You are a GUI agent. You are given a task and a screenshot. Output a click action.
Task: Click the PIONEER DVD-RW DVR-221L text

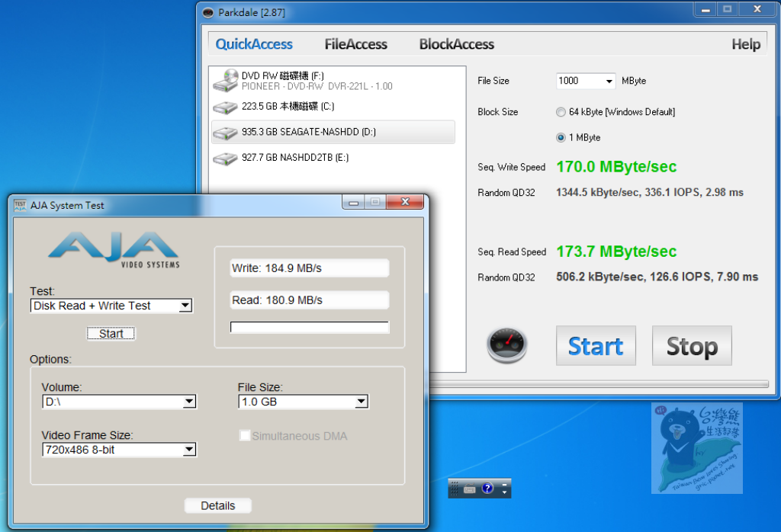coord(317,87)
